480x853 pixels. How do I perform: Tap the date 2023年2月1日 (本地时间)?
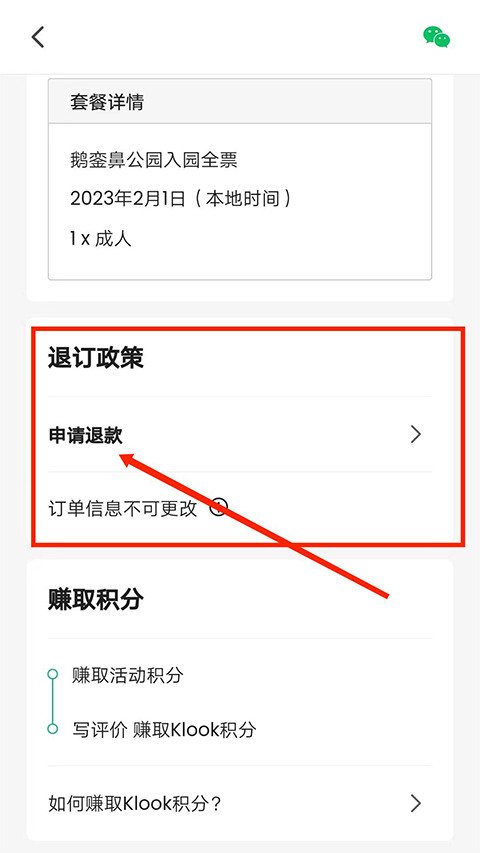181,199
